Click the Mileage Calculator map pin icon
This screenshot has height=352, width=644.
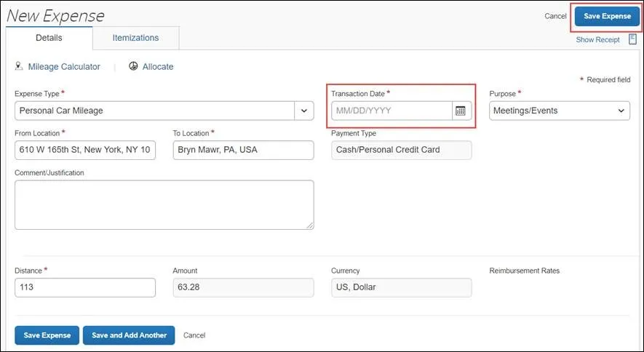[19, 66]
